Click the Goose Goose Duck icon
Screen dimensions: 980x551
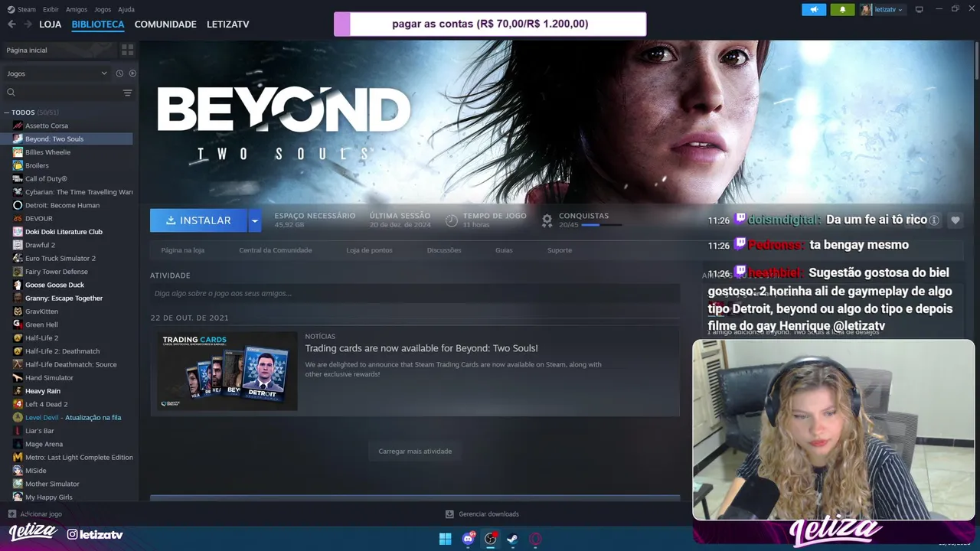click(18, 285)
